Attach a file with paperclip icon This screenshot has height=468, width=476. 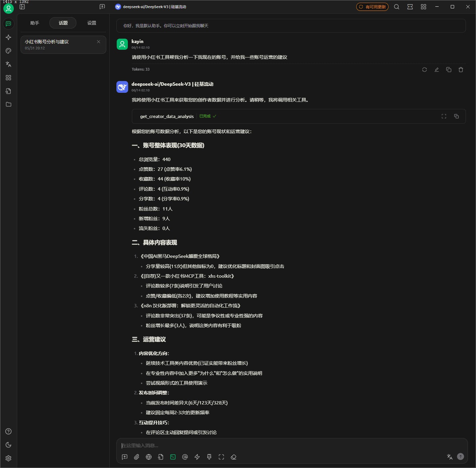tap(137, 457)
